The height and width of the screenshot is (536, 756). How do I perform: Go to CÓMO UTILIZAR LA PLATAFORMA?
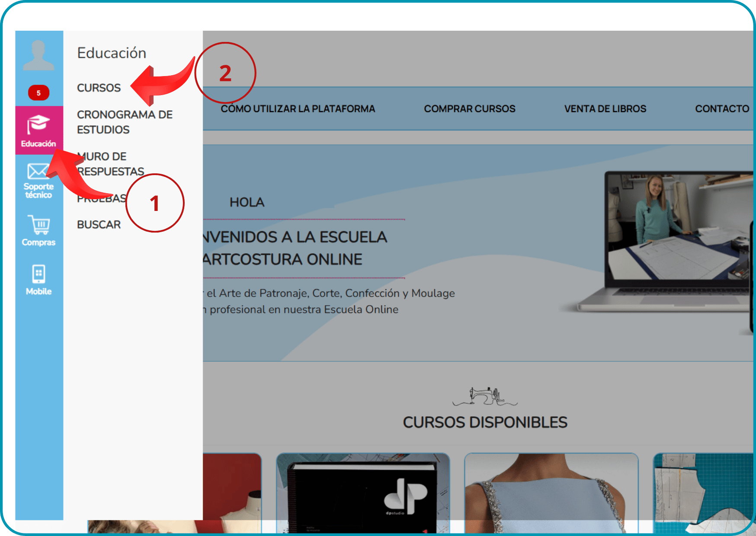coord(298,108)
